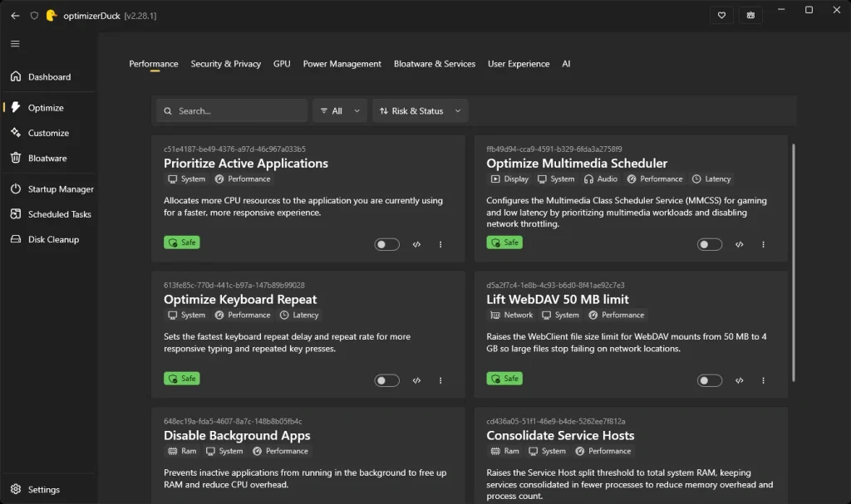Image resolution: width=851 pixels, height=504 pixels.
Task: Open Customize in the sidebar
Action: 49,133
